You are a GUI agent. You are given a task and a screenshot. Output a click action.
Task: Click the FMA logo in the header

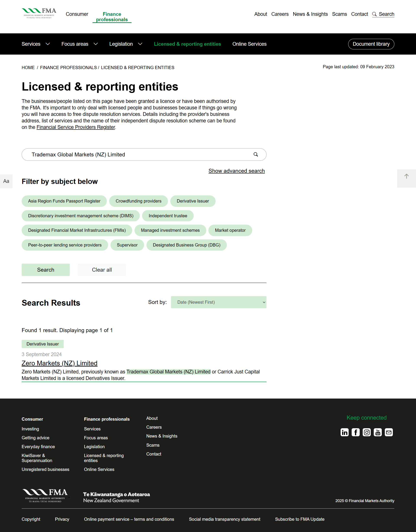click(x=39, y=13)
